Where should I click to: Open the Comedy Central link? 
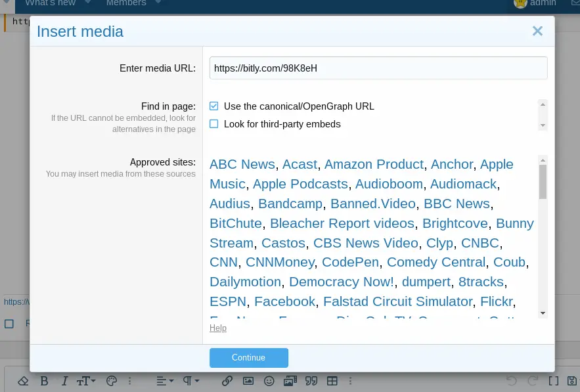click(436, 262)
